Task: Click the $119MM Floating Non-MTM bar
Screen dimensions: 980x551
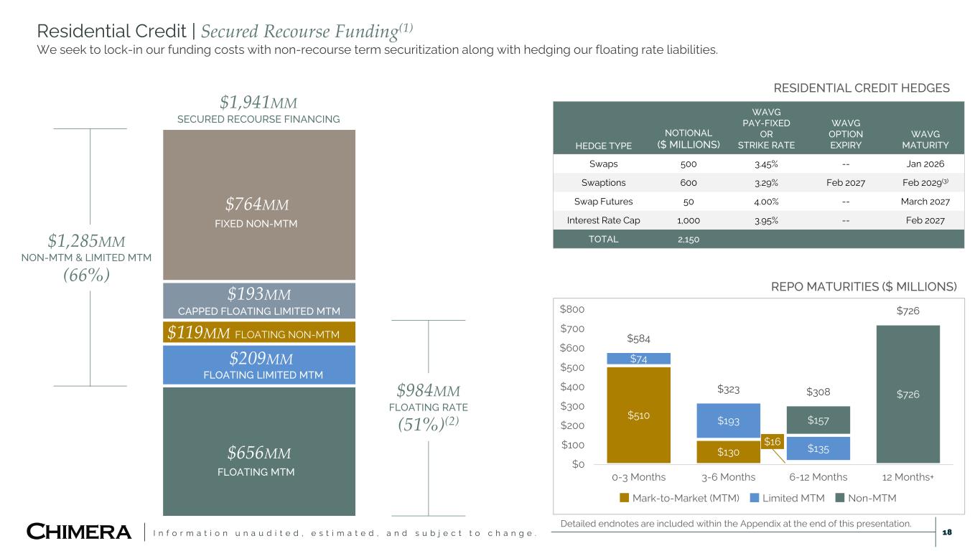Action: [258, 332]
